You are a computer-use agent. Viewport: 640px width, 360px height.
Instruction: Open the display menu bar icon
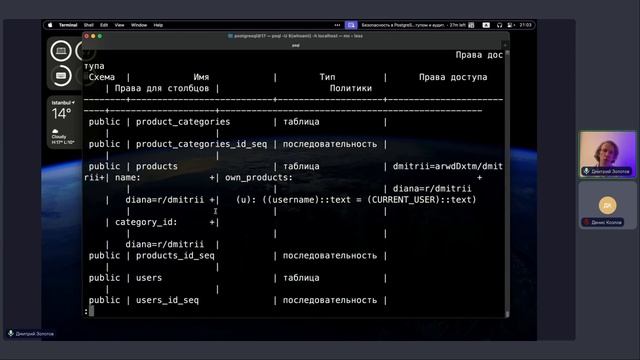coord(510,25)
